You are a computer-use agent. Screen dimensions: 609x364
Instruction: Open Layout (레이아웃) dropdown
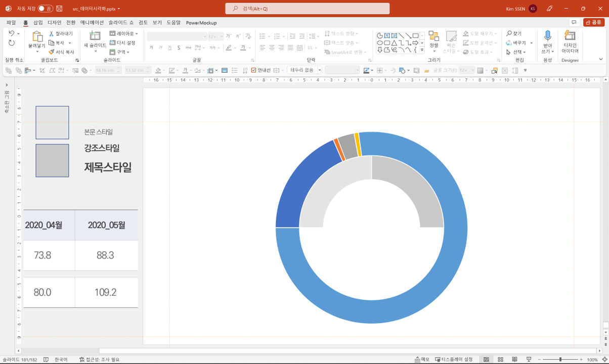coord(124,34)
